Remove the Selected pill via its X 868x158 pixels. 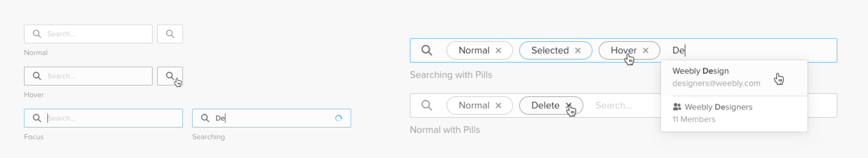[578, 51]
